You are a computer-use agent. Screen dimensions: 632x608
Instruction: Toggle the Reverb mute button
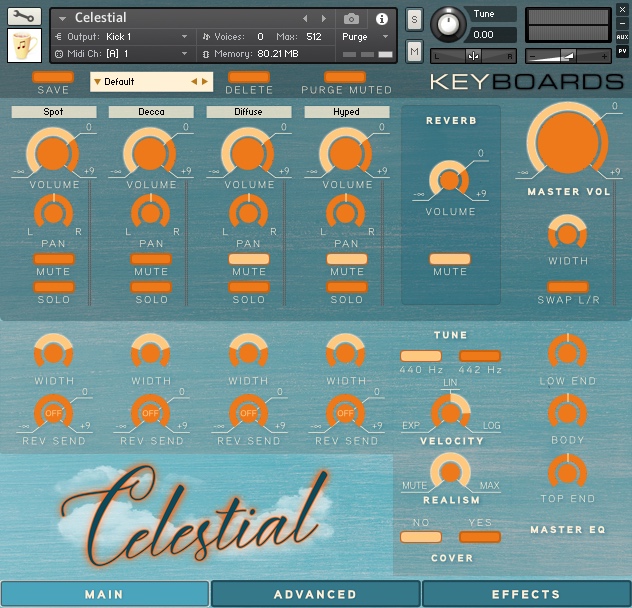pos(450,259)
